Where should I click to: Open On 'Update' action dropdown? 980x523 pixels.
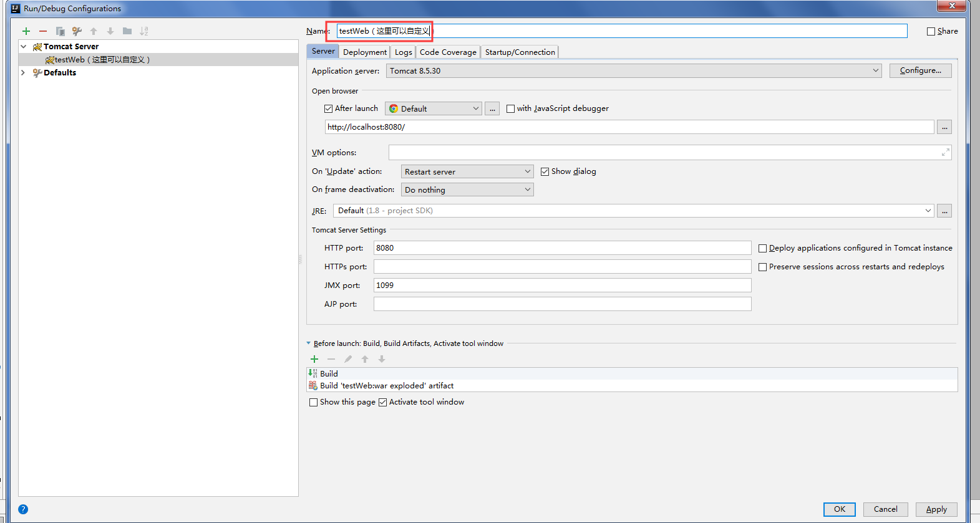click(x=467, y=171)
